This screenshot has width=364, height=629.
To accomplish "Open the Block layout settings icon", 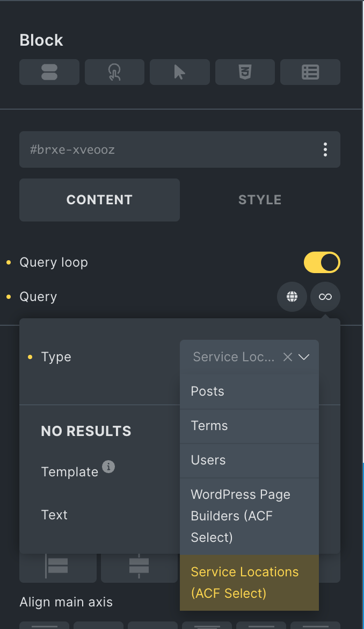I will [x=49, y=72].
